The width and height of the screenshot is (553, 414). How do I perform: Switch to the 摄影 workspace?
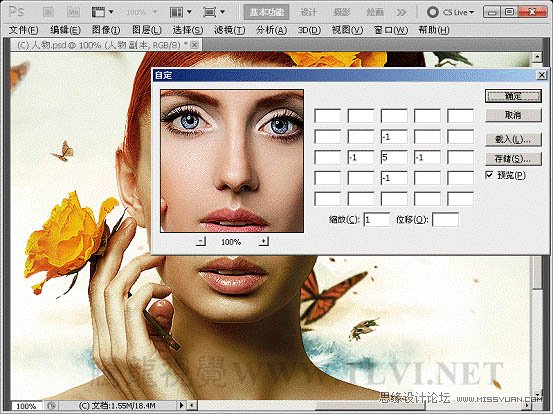point(341,12)
